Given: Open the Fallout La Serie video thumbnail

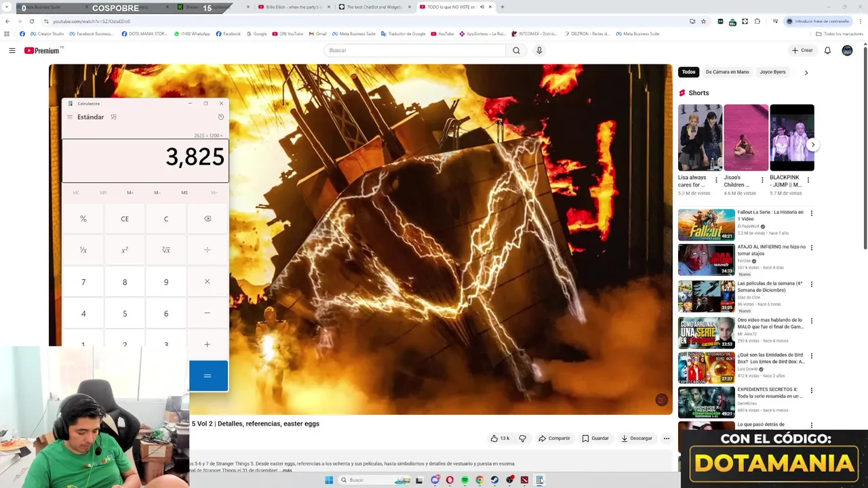Looking at the screenshot, I should tap(706, 225).
